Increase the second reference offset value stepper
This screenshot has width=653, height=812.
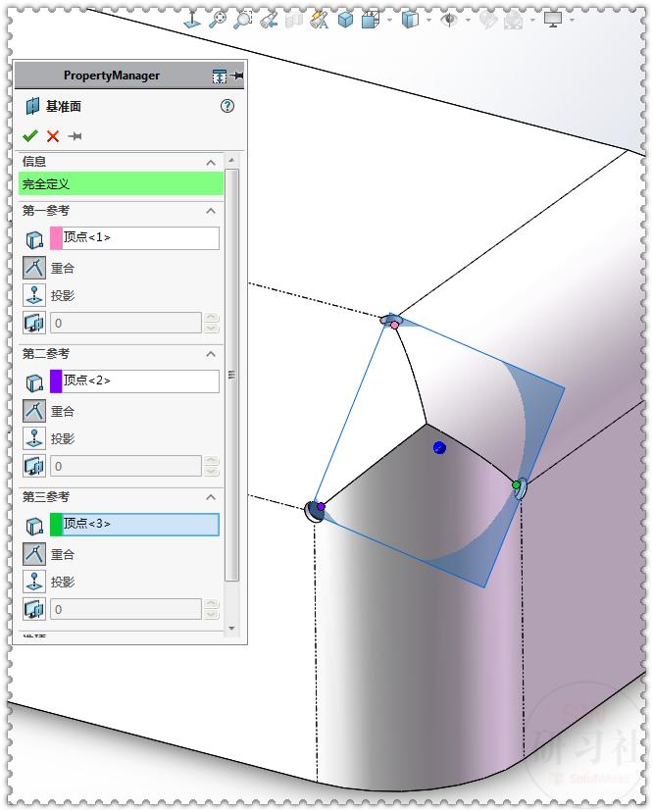click(x=212, y=460)
